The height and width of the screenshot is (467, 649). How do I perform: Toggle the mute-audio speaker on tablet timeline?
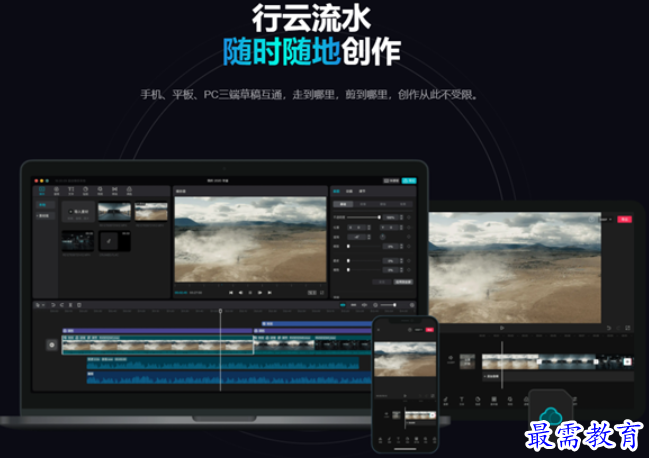[x=451, y=359]
